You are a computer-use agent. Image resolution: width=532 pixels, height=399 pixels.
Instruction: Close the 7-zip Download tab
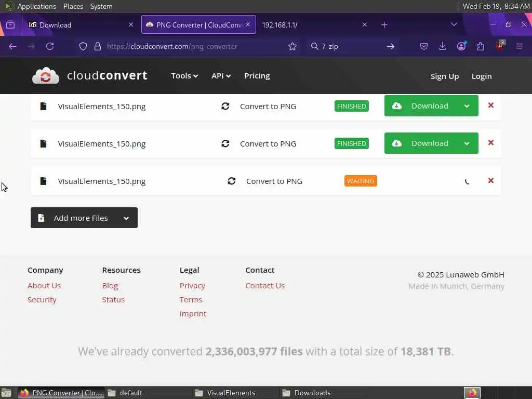[x=131, y=25]
